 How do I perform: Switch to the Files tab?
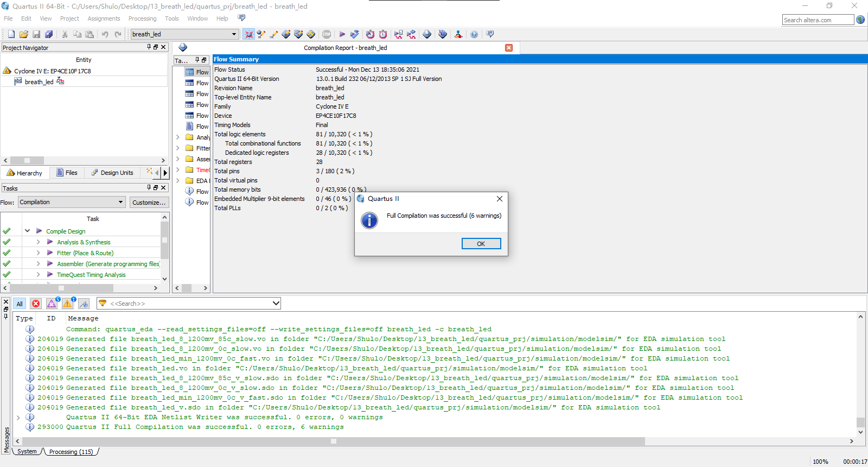click(x=67, y=173)
